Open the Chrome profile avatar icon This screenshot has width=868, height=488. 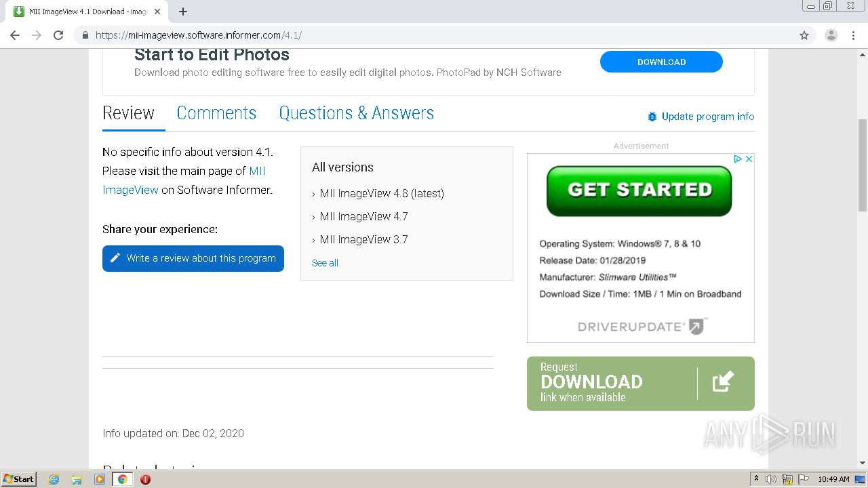pos(831,35)
